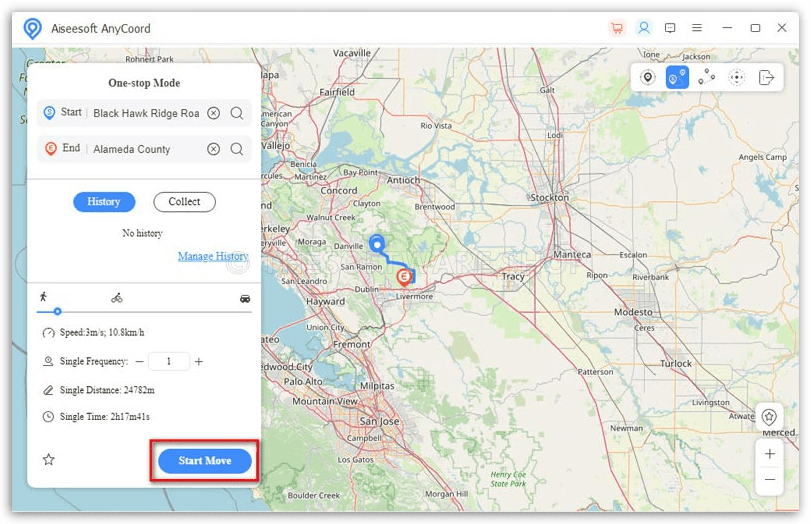This screenshot has height=524, width=811.
Task: Click Angels Camp label on the map
Action: tap(763, 157)
